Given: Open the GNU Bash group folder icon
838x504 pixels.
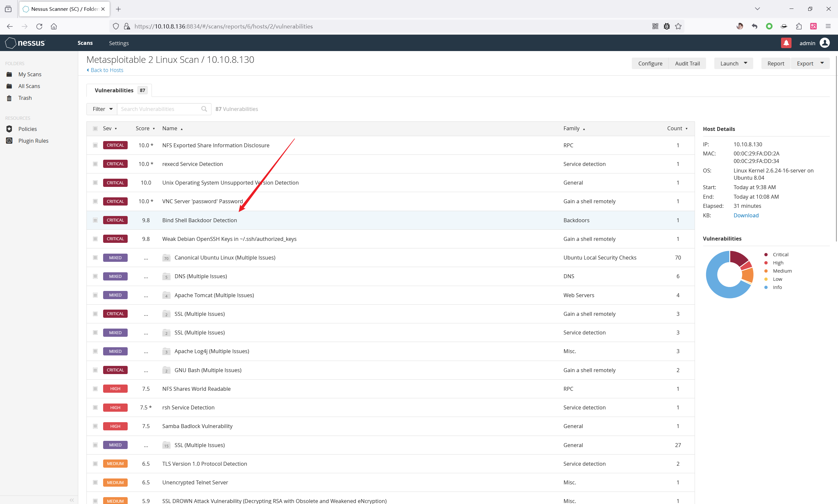Looking at the screenshot, I should tap(166, 370).
